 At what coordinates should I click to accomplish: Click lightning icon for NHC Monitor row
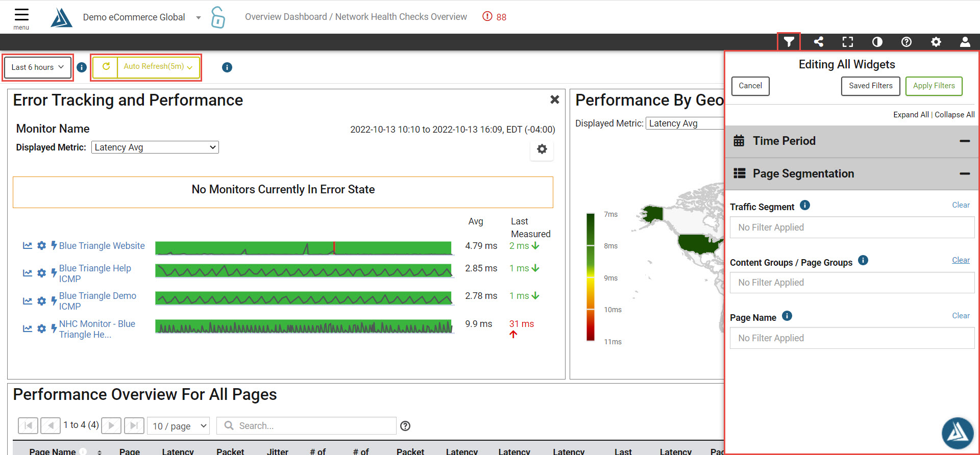pos(54,328)
